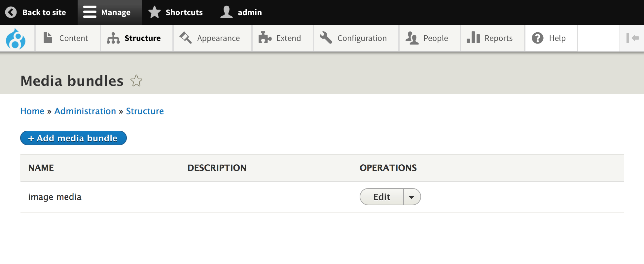Click the Back to site link text
Image resolution: width=644 pixels, height=264 pixels.
[x=44, y=13]
